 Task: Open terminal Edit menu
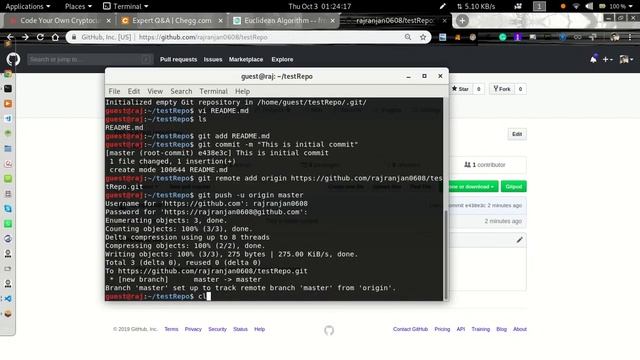tap(133, 91)
